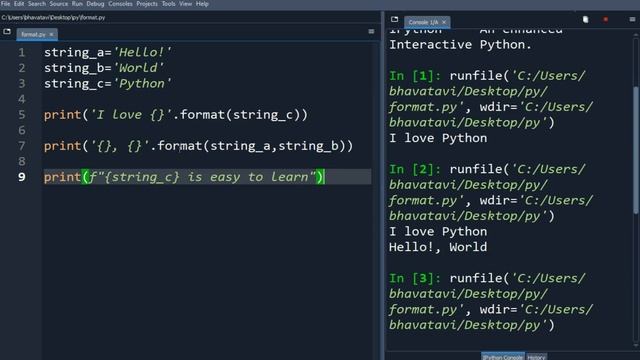Click the print('I love {}') code line
Viewport: 640px width, 360px height.
(x=176, y=115)
